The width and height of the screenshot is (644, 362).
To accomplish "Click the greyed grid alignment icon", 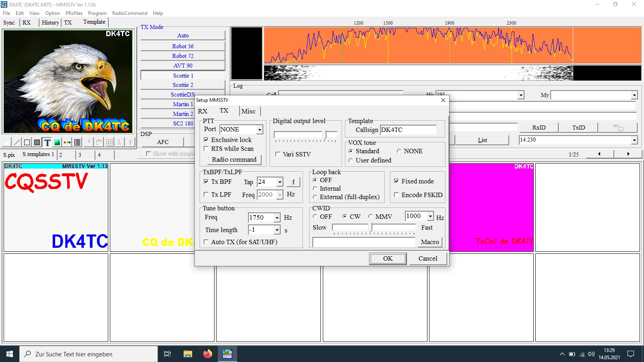I will tap(109, 142).
